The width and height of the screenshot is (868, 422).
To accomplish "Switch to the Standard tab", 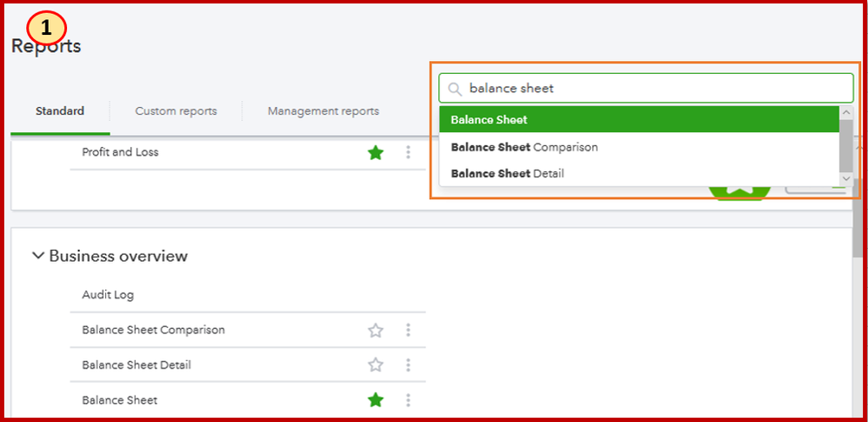I will (60, 111).
